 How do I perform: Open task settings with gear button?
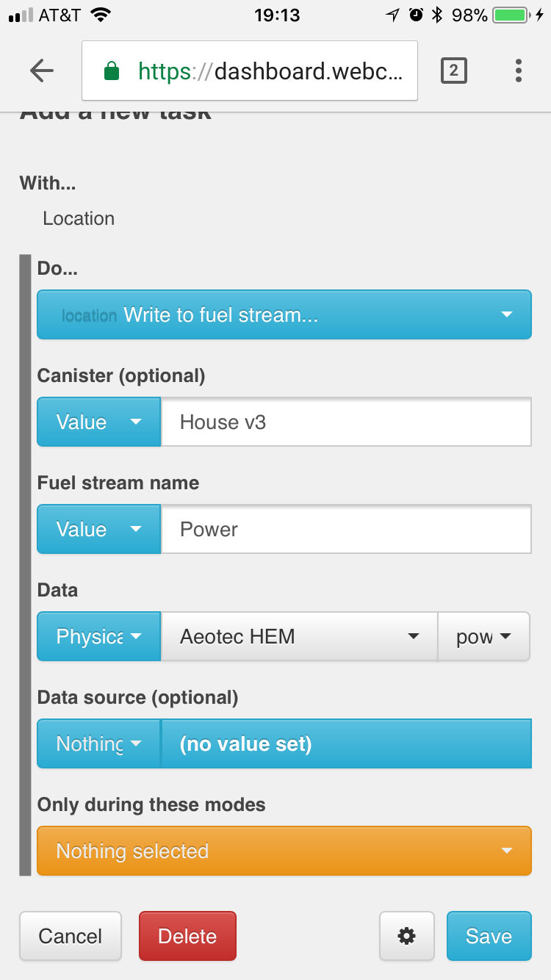(x=406, y=936)
